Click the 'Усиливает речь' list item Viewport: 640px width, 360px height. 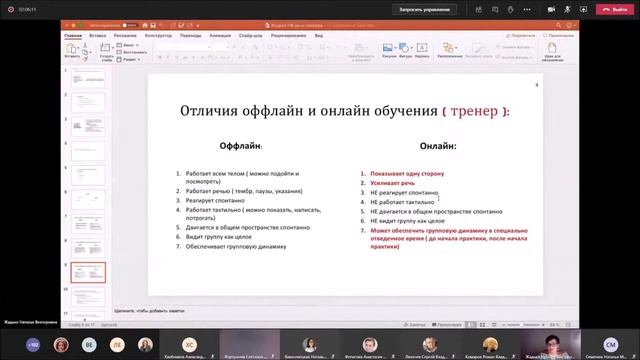tap(392, 183)
